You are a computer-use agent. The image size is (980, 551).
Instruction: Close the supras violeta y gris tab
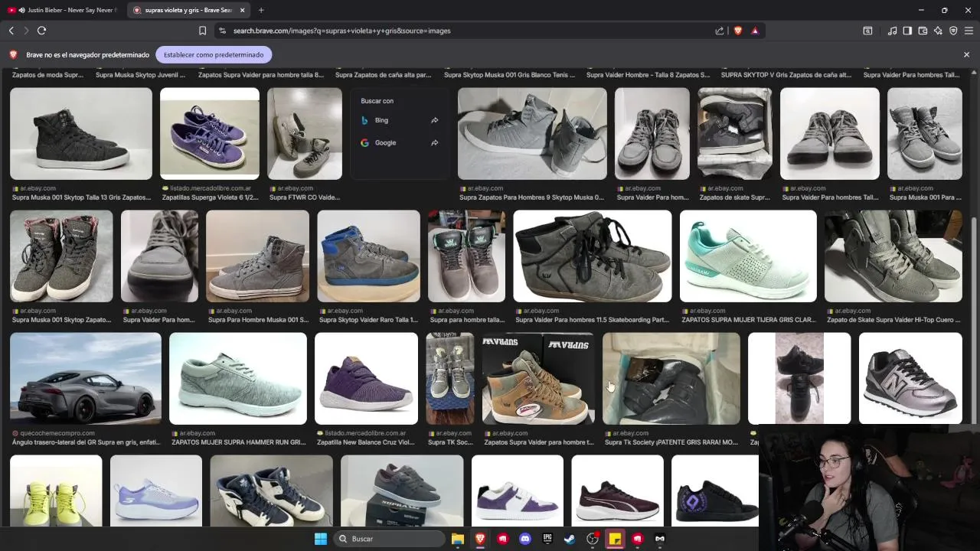[x=243, y=10]
